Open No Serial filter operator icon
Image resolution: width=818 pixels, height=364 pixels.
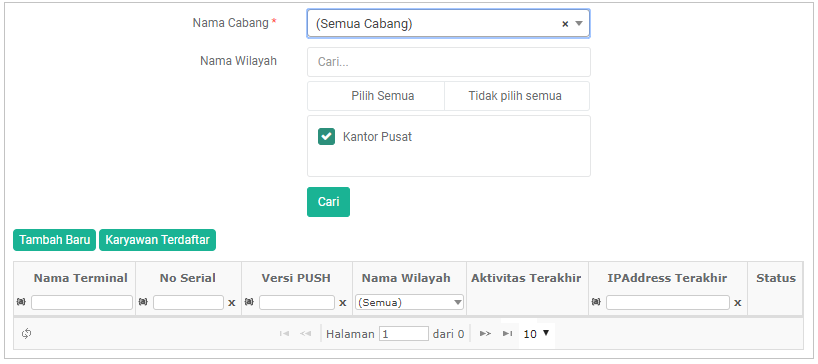point(143,301)
